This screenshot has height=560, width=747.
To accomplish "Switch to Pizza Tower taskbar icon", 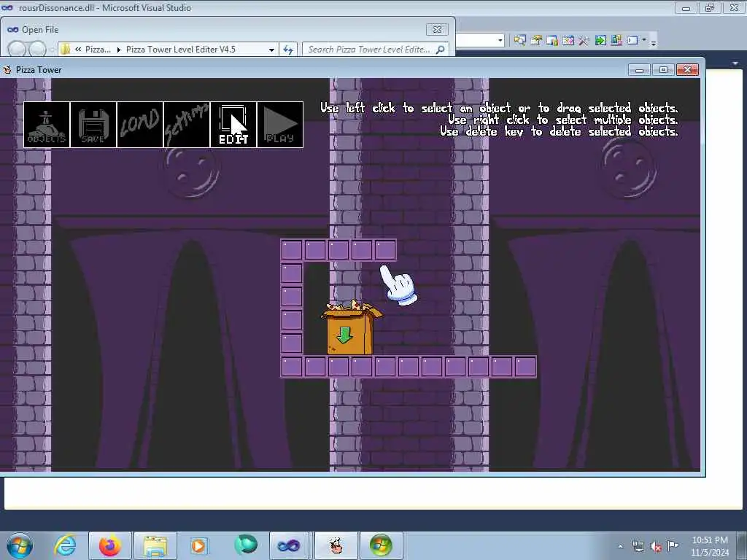I will [336, 545].
